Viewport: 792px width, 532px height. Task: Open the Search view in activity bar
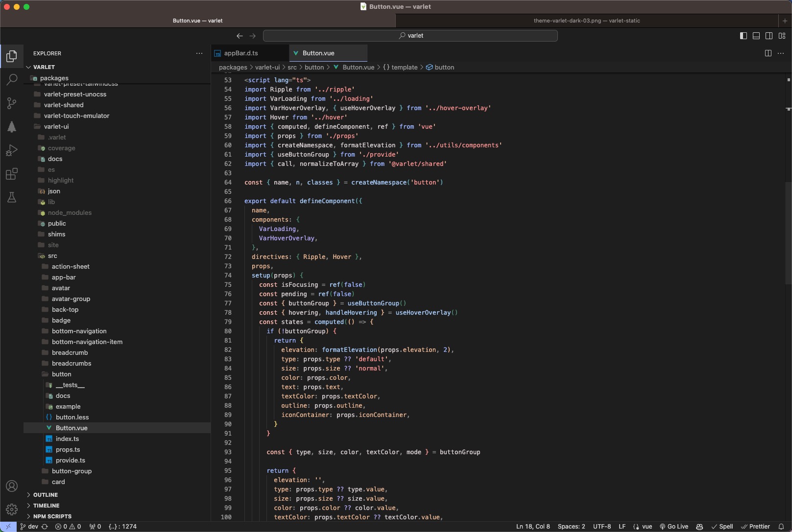click(x=12, y=79)
